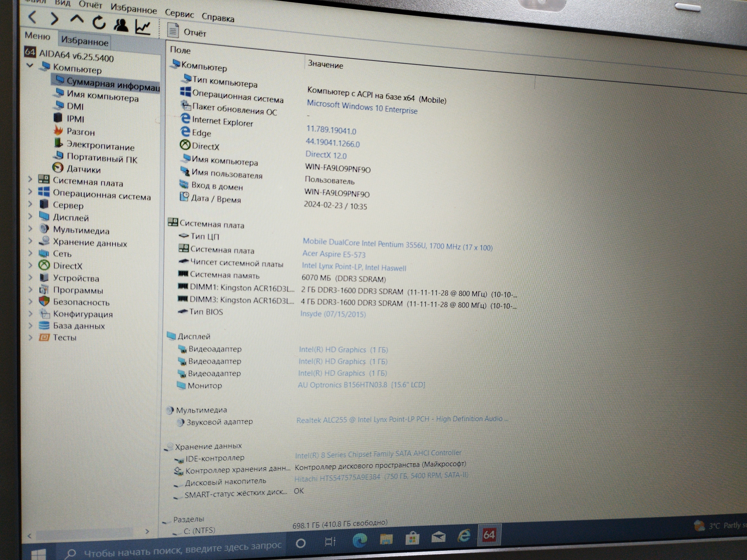Select Имя компьютера in the tree
Viewport: 747px width, 560px height.
(x=96, y=95)
